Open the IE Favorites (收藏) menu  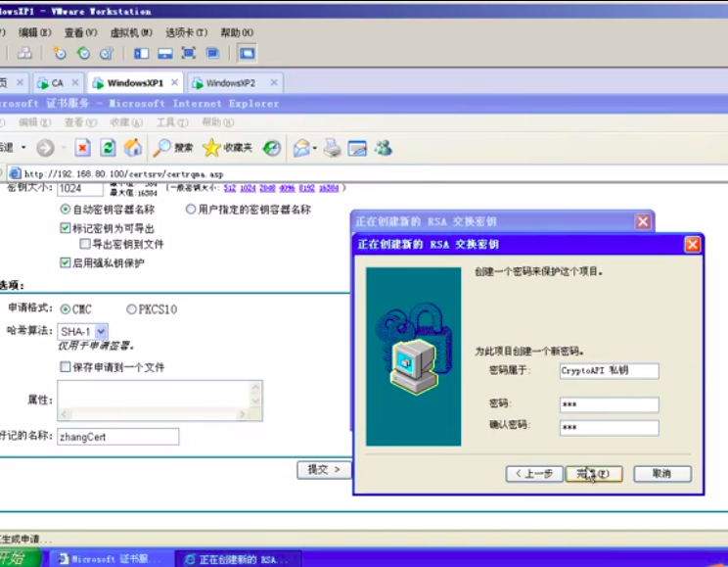tap(126, 122)
